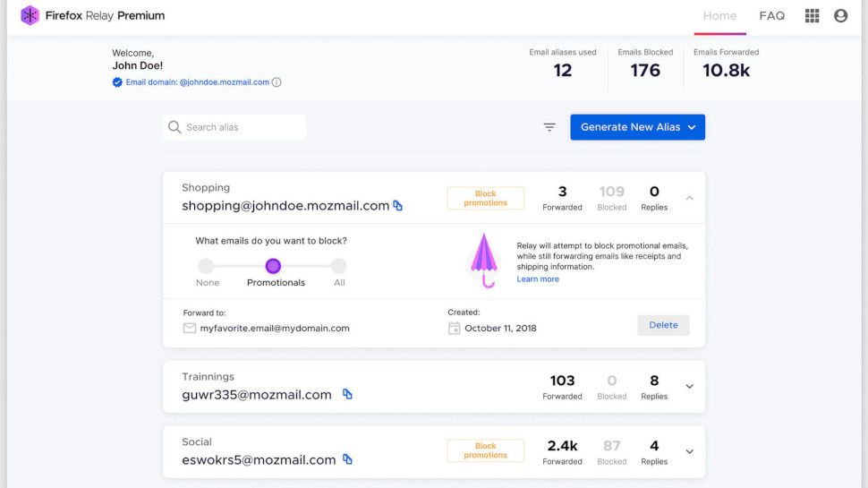Select the Promotionals blocking option
The height and width of the screenshot is (488, 868).
(x=274, y=266)
